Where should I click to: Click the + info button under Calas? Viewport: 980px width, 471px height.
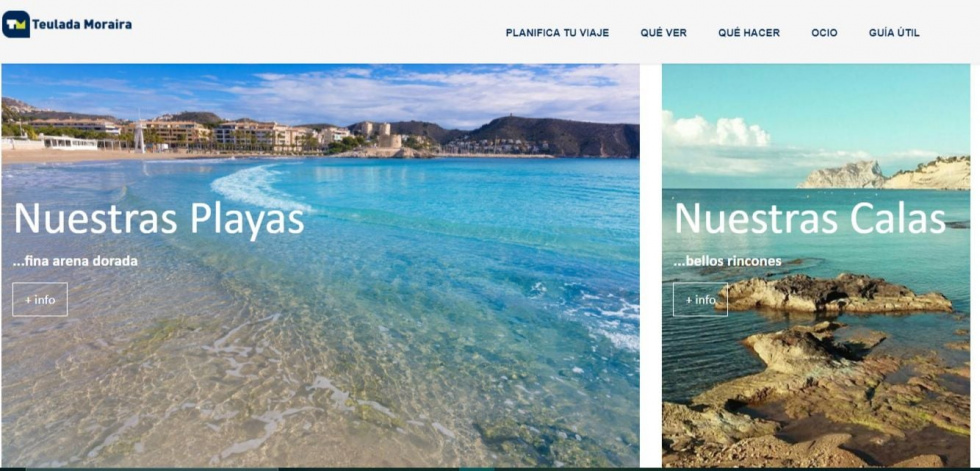coord(700,300)
